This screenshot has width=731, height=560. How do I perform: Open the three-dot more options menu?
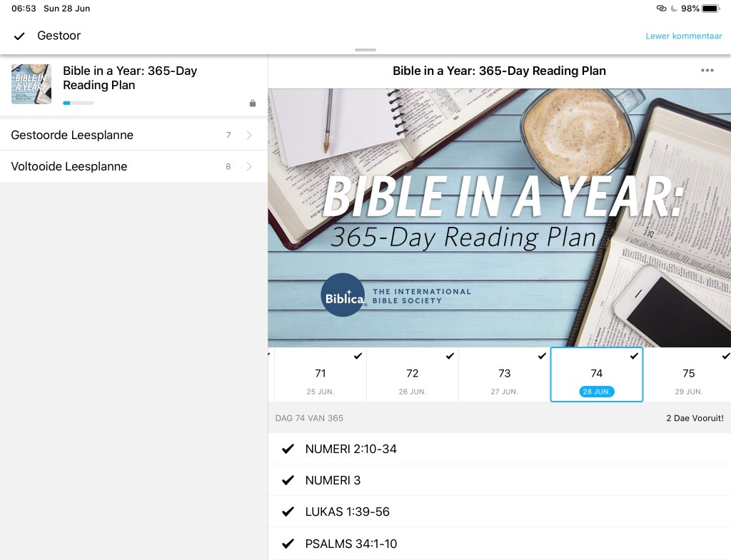(x=707, y=71)
